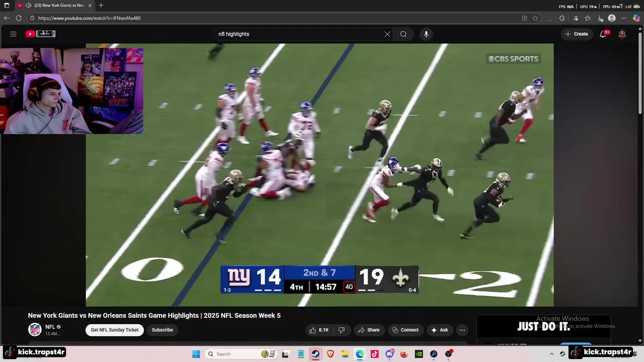Open the favorites list icon
The width and height of the screenshot is (644, 362).
pos(588,18)
